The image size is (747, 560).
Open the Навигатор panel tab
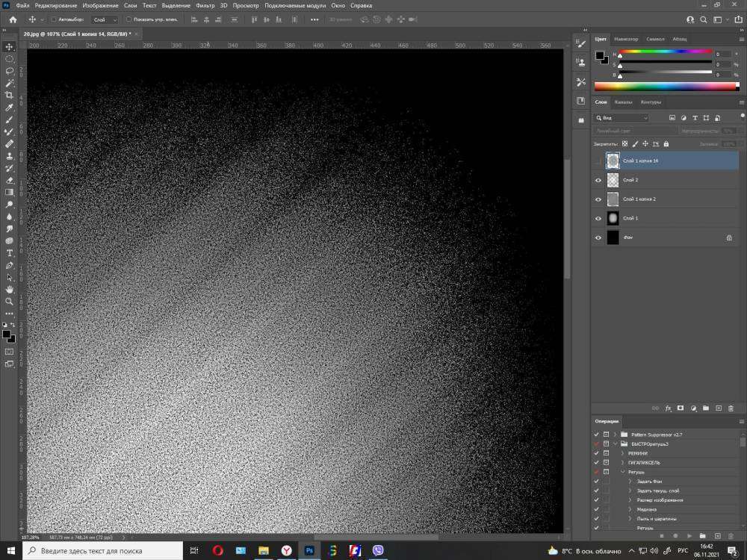625,39
